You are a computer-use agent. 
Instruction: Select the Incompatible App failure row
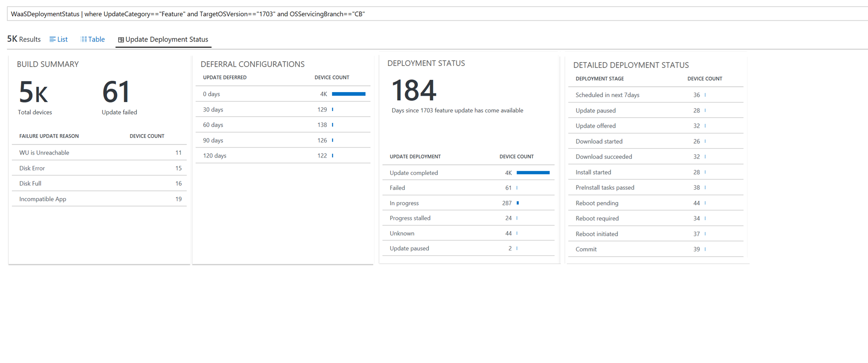[x=100, y=199]
